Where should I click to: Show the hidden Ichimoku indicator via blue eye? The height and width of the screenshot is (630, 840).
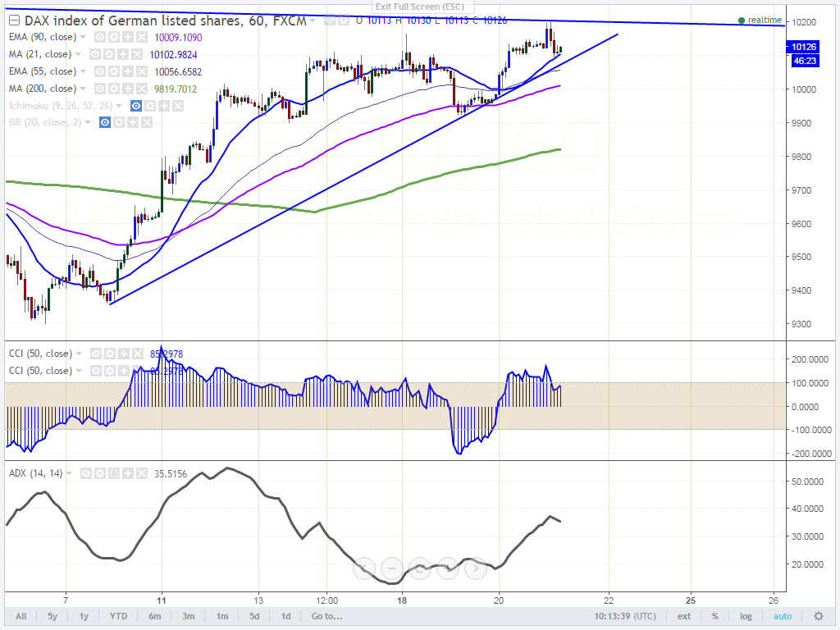click(x=136, y=106)
